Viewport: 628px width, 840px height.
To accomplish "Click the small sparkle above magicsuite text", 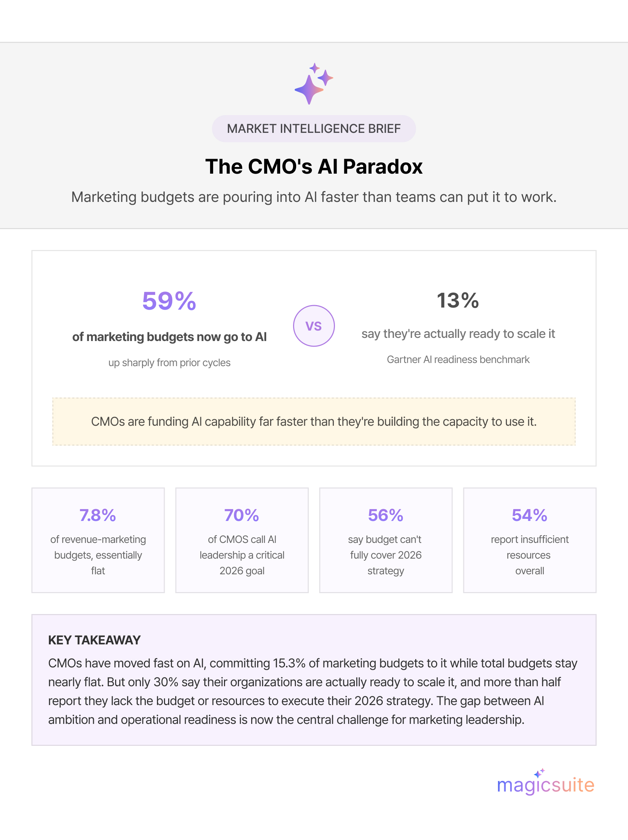I will [539, 773].
